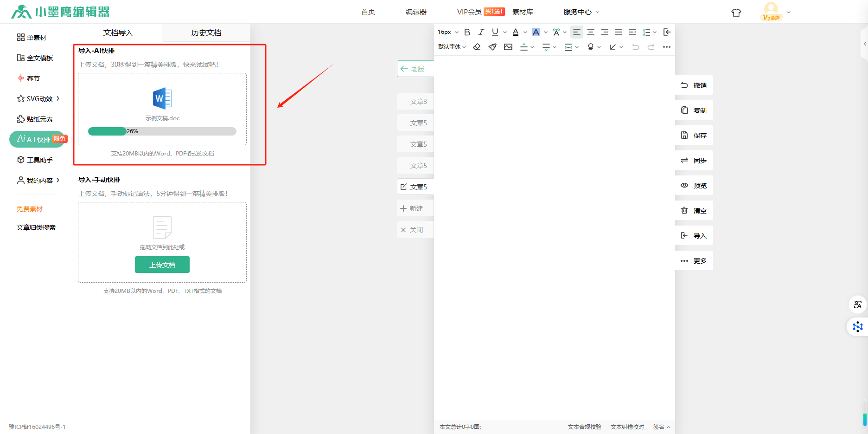The image size is (868, 434).
Task: Toggle bold formatting in editor toolbar
Action: click(467, 32)
